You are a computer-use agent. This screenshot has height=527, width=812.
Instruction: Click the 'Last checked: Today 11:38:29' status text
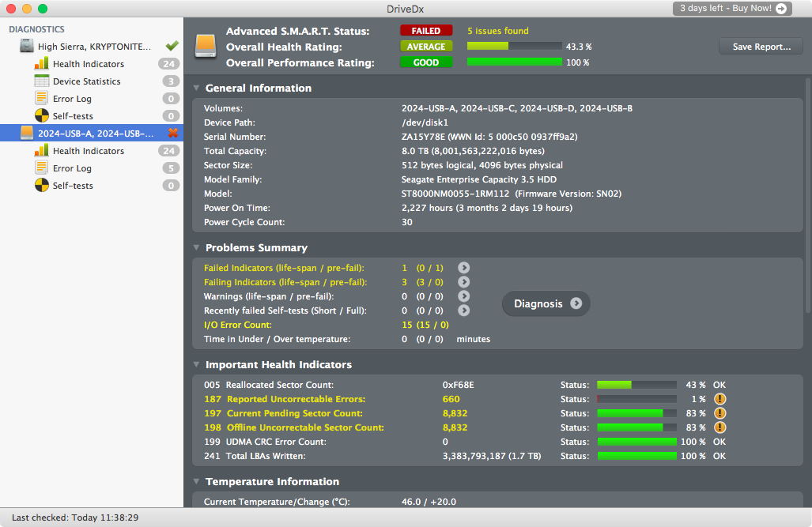(x=75, y=518)
